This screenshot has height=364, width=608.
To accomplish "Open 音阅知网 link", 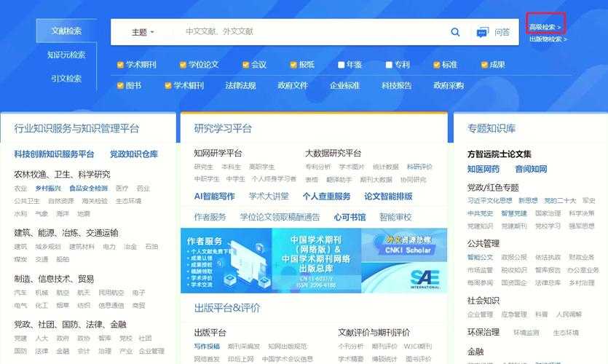I will (x=531, y=169).
